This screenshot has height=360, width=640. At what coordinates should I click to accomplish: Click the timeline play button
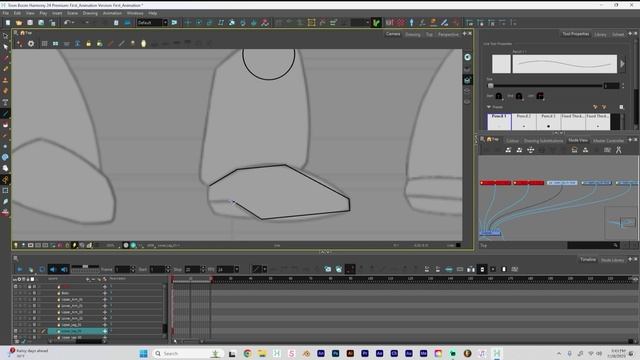[x=20, y=269]
